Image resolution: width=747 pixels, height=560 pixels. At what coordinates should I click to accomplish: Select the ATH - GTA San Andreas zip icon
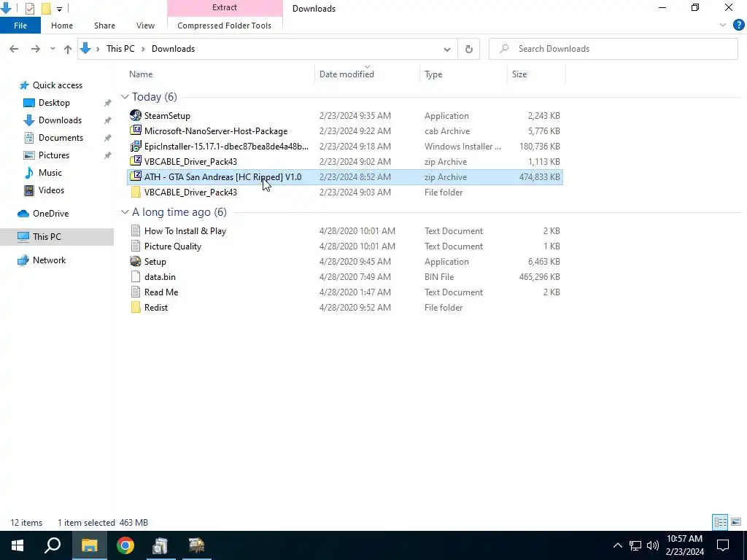(x=136, y=176)
